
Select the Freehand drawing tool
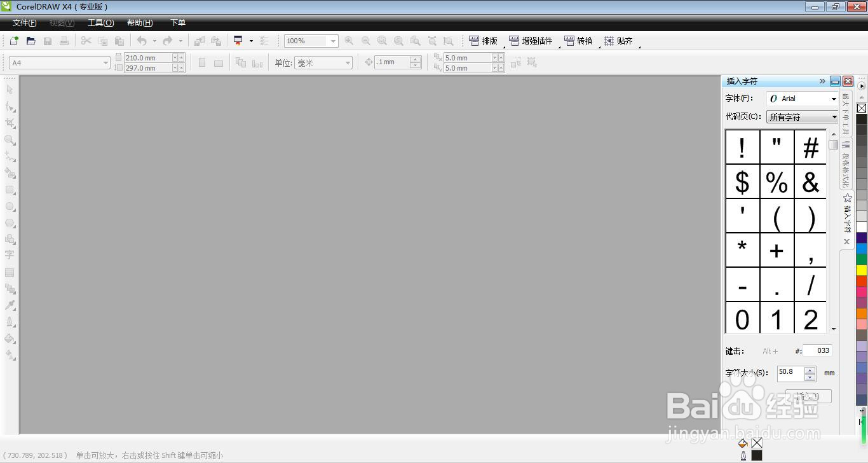[10, 156]
